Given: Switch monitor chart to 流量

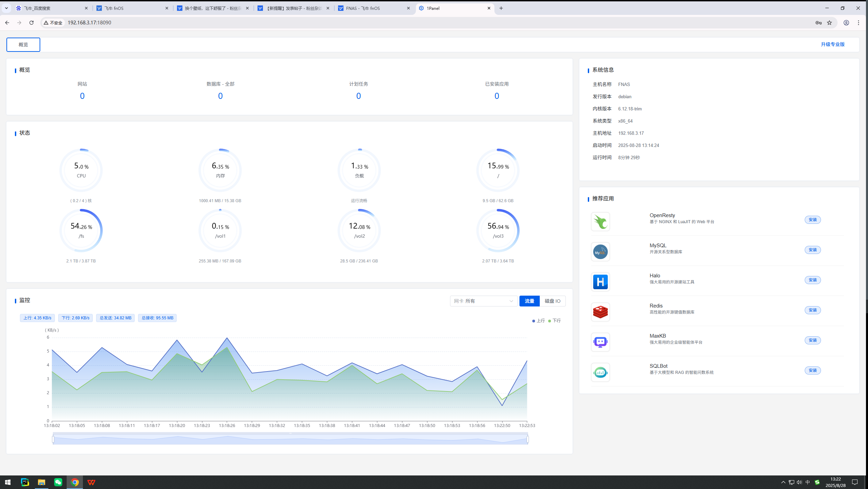Looking at the screenshot, I should coord(529,301).
